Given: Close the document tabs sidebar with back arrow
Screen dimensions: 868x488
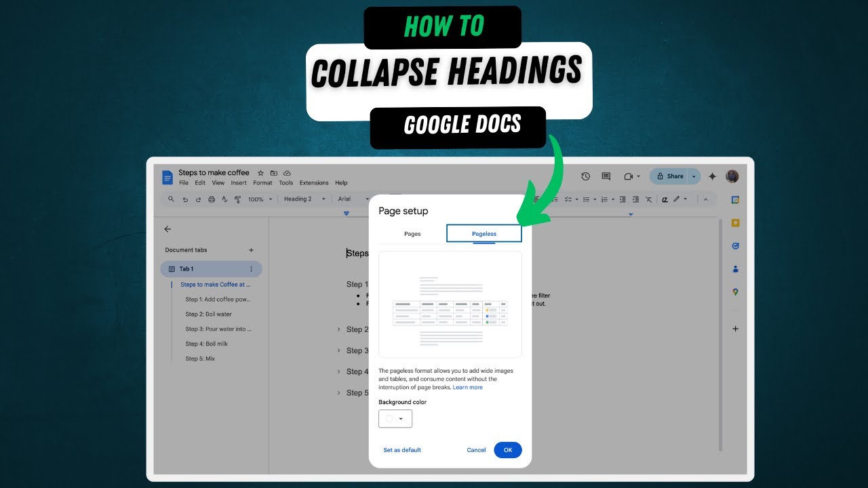Looking at the screenshot, I should click(167, 229).
